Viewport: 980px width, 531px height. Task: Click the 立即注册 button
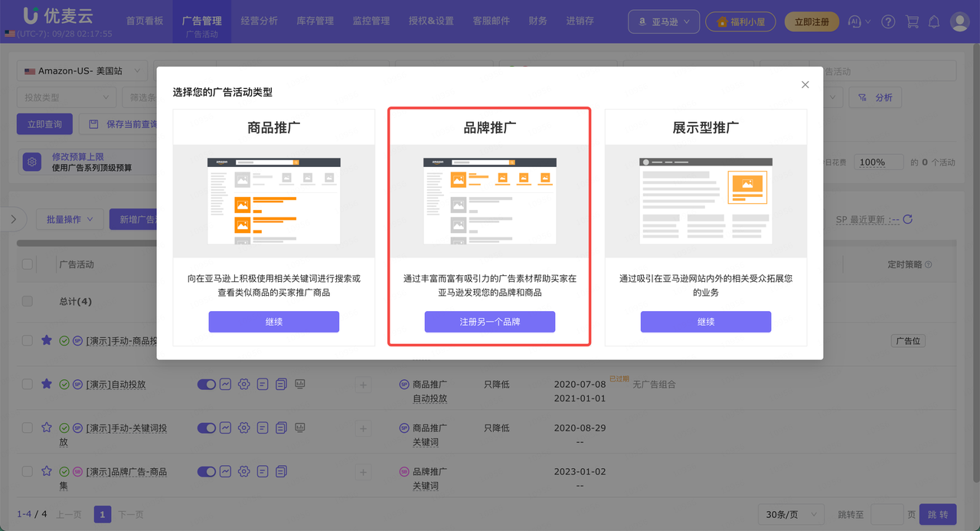pyautogui.click(x=812, y=21)
